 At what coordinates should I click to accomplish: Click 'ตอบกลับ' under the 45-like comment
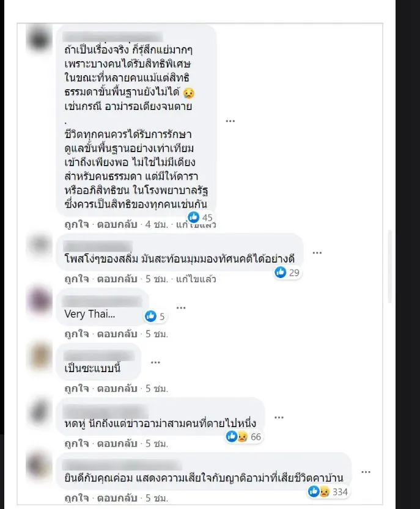click(117, 224)
